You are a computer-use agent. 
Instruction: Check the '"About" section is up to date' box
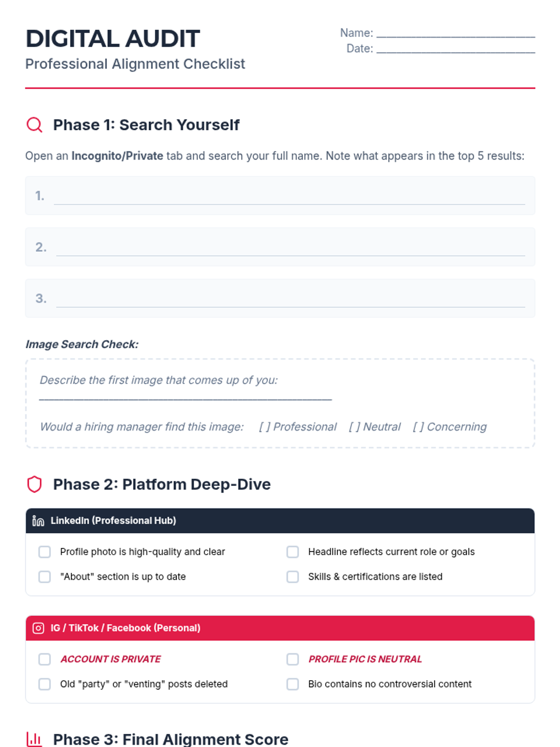pos(45,577)
